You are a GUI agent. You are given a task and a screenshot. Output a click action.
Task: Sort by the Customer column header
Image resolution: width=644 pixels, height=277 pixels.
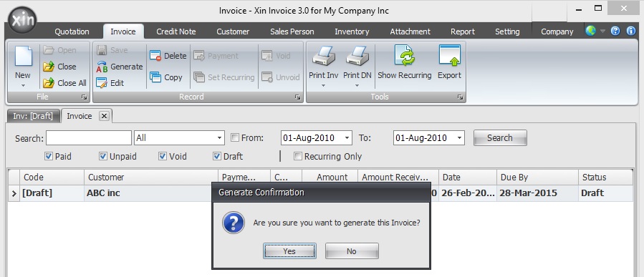151,178
